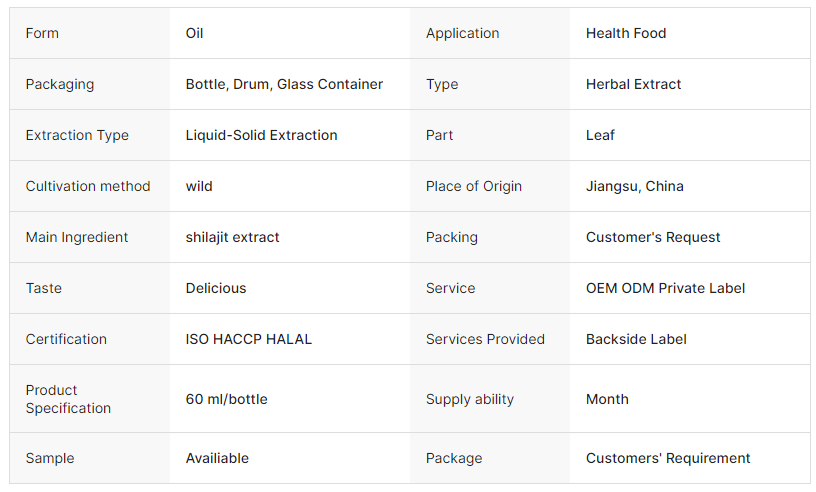Click the 'Backside Label' services value
This screenshot has width=816, height=492.
click(x=637, y=339)
